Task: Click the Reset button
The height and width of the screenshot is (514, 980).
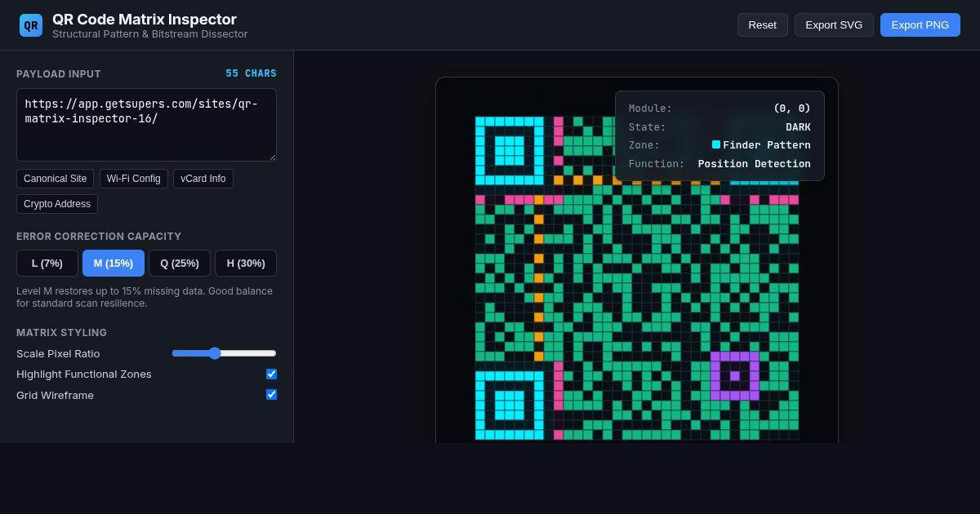Action: click(x=762, y=24)
